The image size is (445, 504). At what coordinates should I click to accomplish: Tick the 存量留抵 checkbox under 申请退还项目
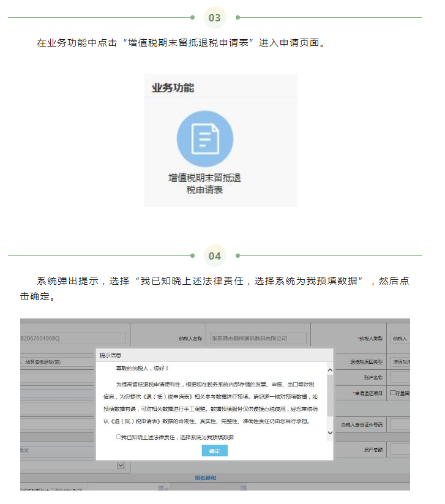click(393, 393)
